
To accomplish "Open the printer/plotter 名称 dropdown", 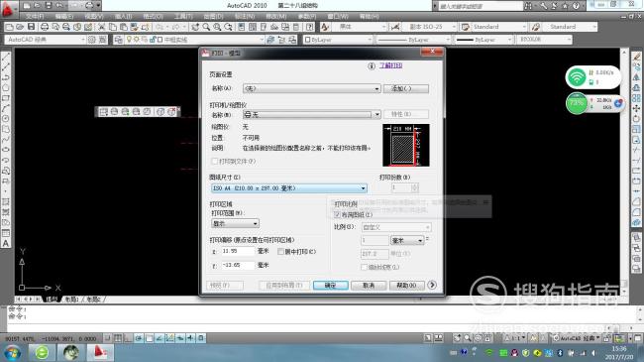I will [x=312, y=114].
